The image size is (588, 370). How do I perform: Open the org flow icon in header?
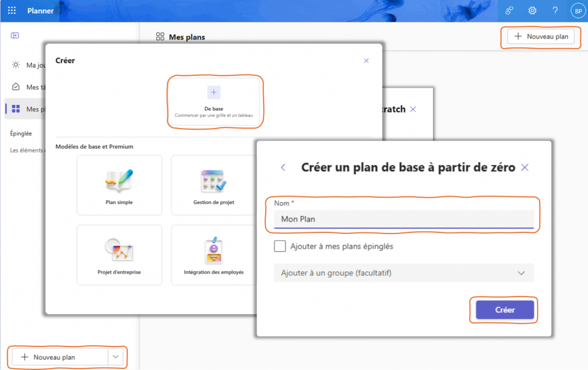tap(509, 10)
